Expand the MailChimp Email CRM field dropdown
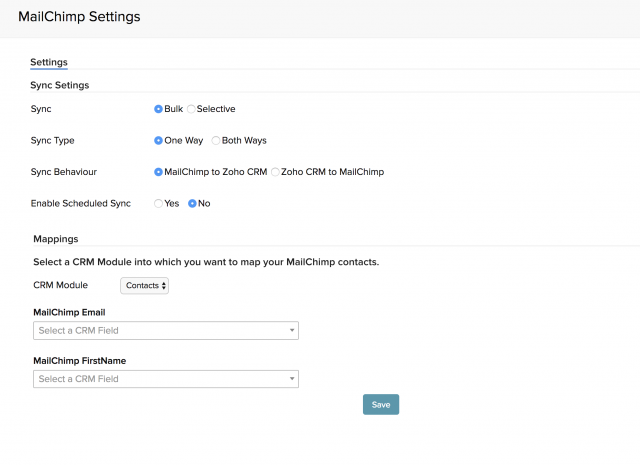640x465 pixels. [166, 330]
